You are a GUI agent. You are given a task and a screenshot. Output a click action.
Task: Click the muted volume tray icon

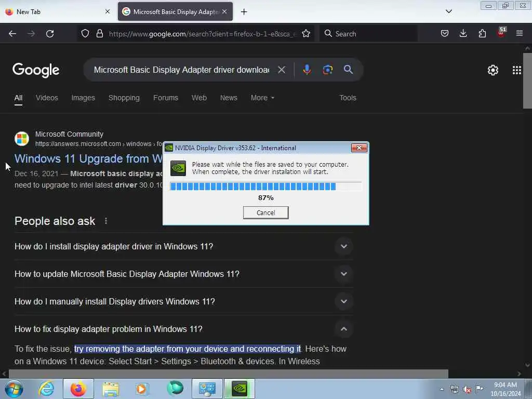[x=467, y=390]
